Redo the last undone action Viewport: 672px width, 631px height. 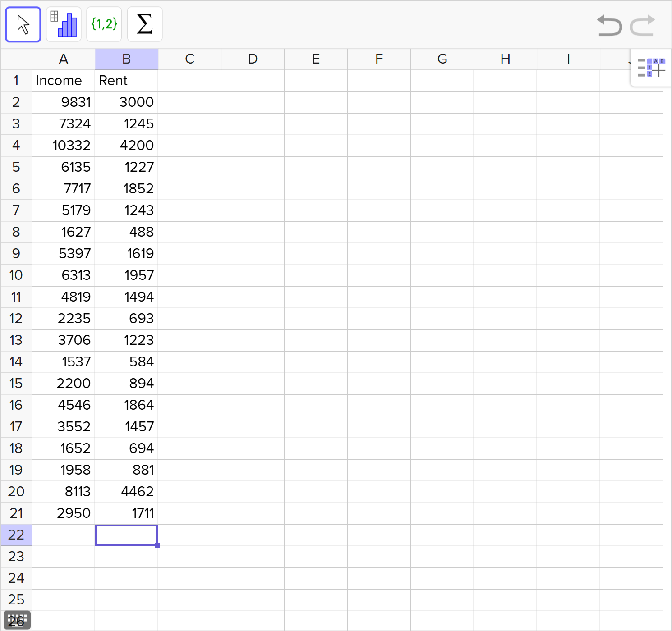(x=642, y=25)
